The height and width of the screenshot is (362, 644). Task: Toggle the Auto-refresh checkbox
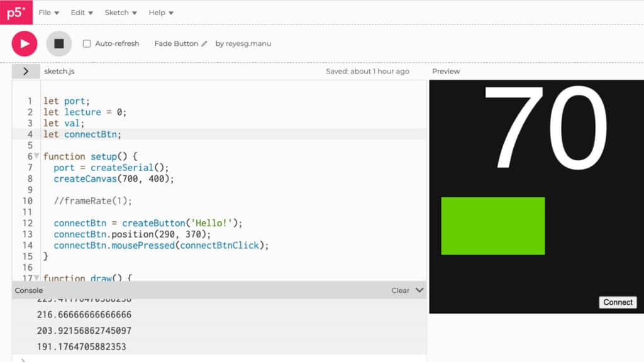87,44
